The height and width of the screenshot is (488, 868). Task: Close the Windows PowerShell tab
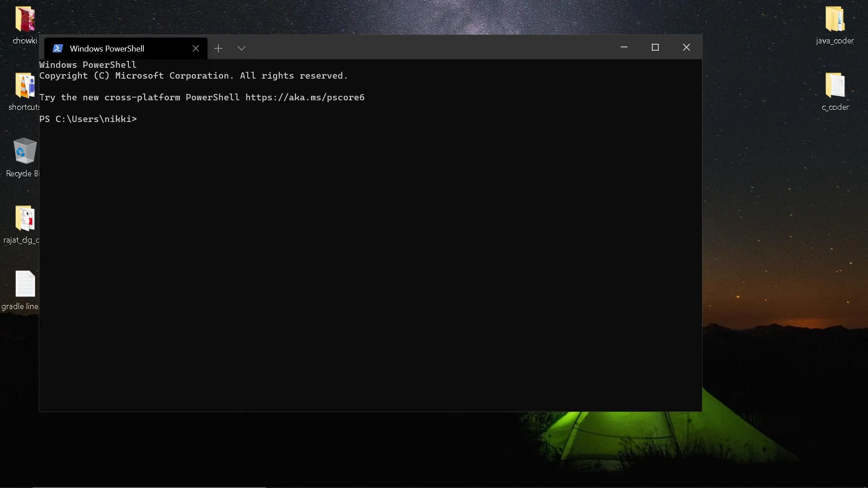196,48
